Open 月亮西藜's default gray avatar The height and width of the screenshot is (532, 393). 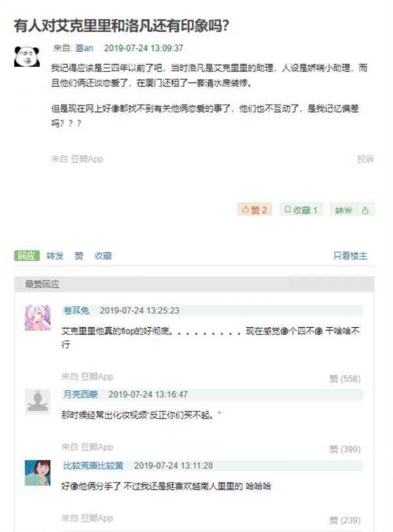tap(37, 401)
